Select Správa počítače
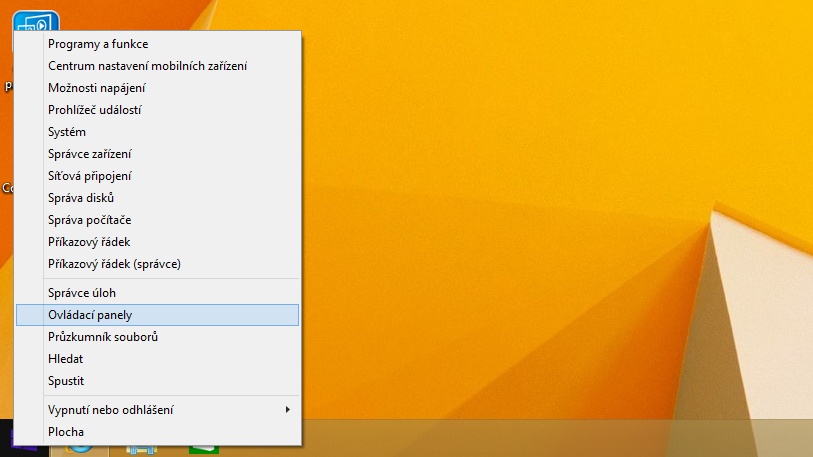The image size is (813, 457). tap(89, 220)
